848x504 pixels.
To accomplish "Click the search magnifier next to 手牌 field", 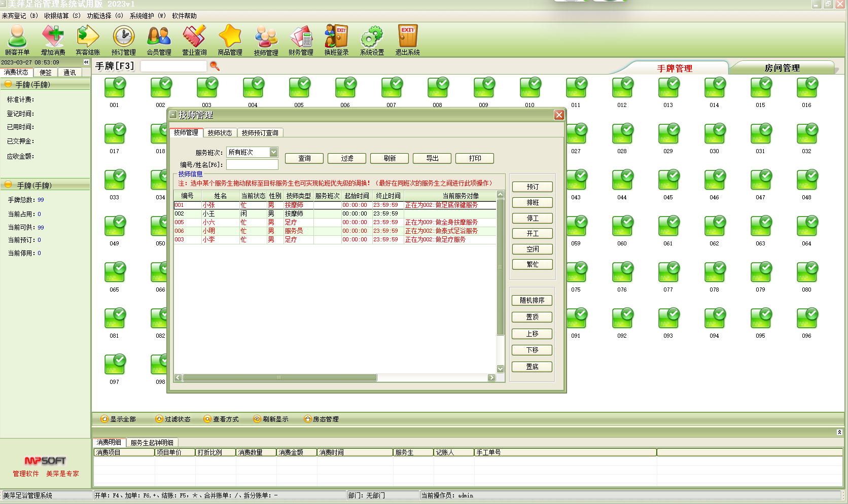I will (215, 66).
